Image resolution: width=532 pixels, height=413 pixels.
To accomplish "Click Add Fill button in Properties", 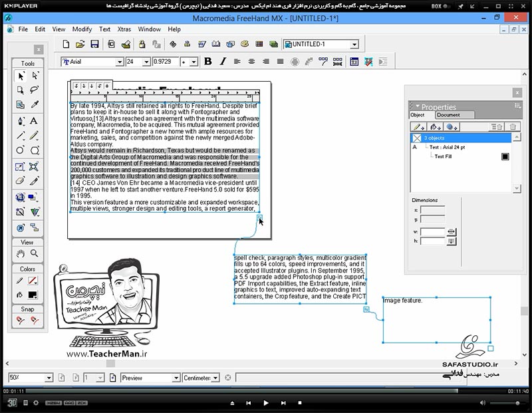I will 436,127.
